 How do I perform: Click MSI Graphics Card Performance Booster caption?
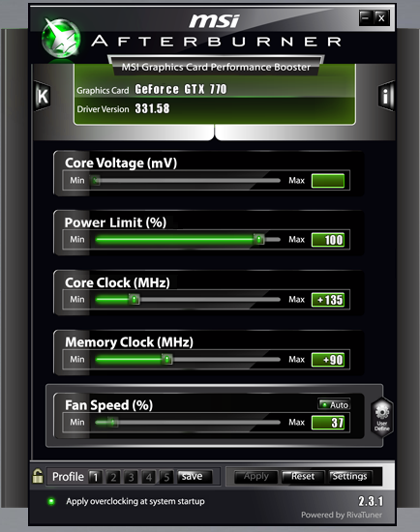[216, 67]
